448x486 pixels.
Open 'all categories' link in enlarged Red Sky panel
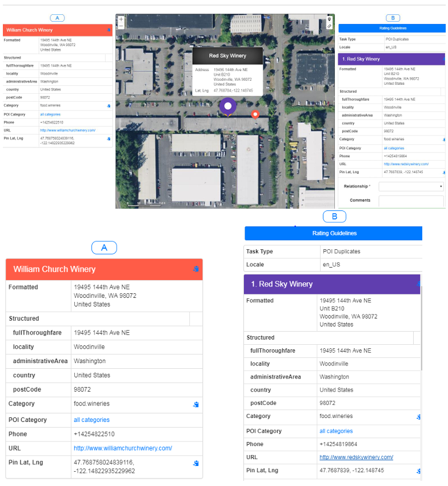336,431
